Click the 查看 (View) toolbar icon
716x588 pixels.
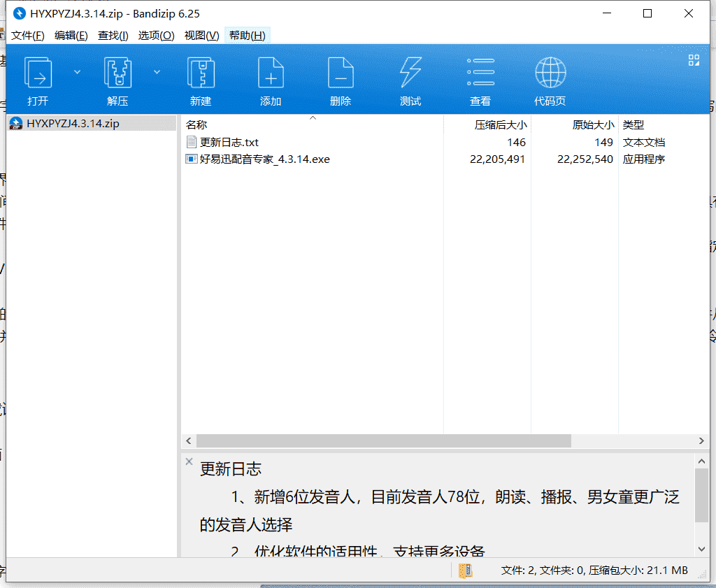(x=480, y=73)
